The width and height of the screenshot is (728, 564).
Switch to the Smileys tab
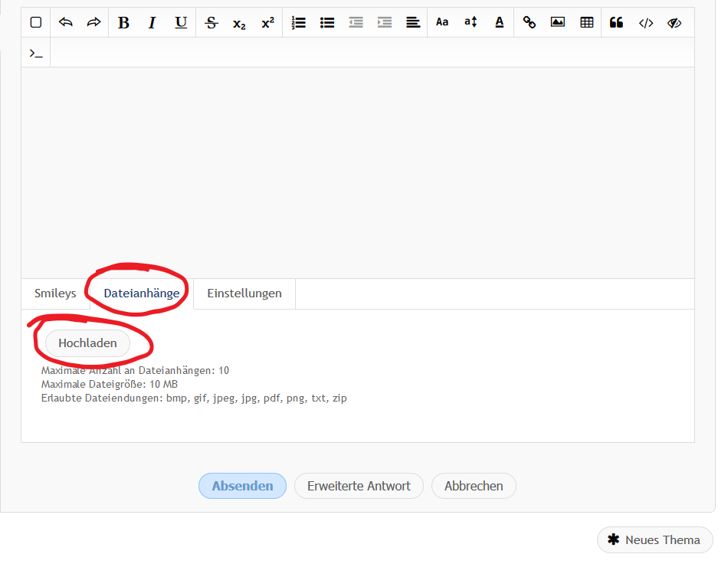point(55,293)
